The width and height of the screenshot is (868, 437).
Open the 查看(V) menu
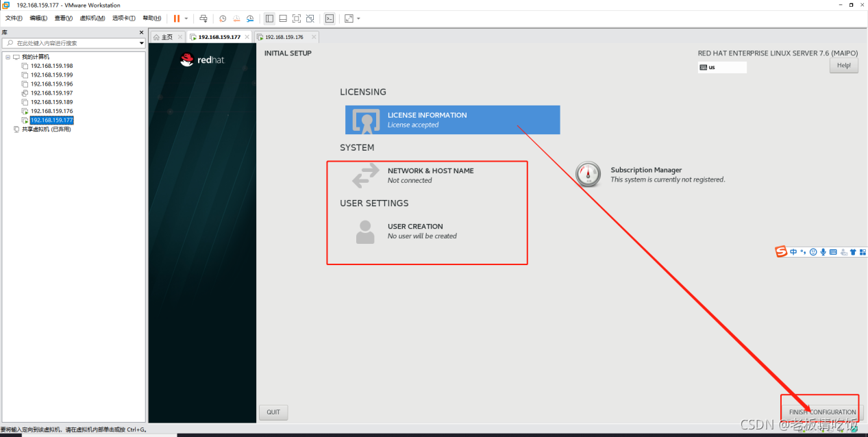(64, 18)
